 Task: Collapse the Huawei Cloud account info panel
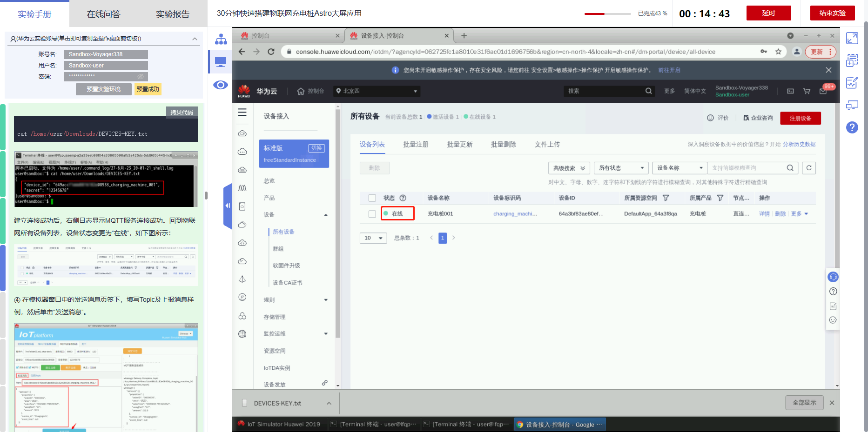tap(195, 39)
